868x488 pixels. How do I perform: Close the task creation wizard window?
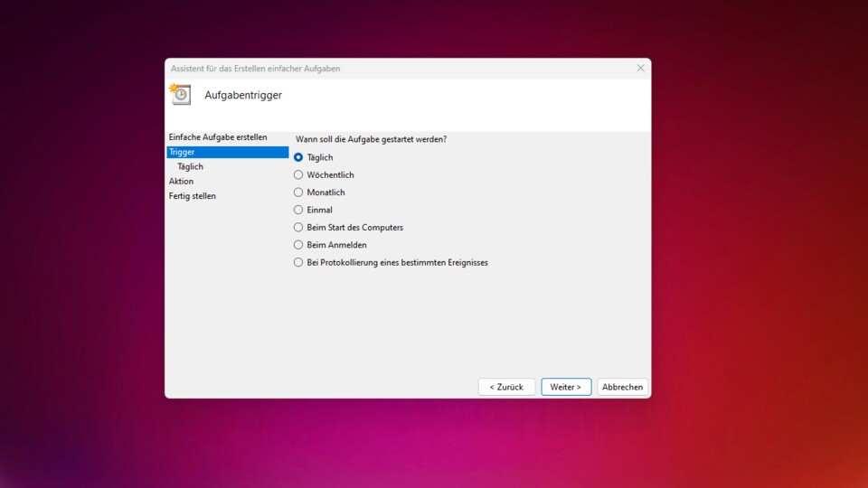tap(640, 69)
